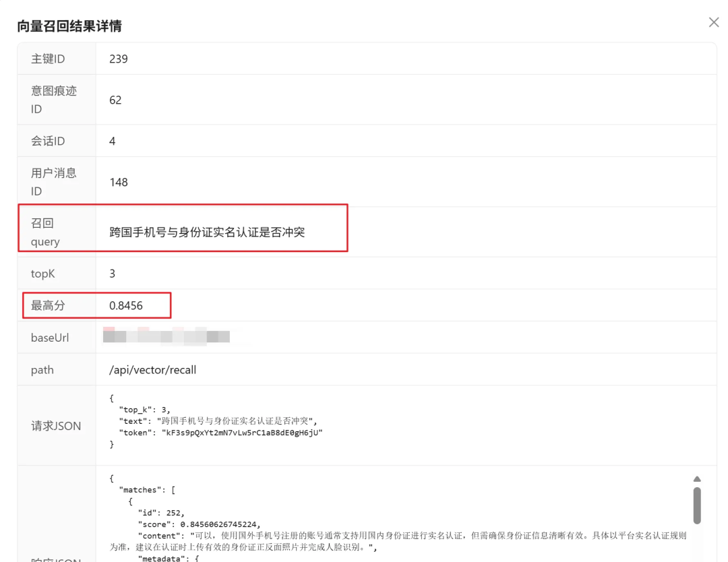Click the 召回 query label

(46, 232)
